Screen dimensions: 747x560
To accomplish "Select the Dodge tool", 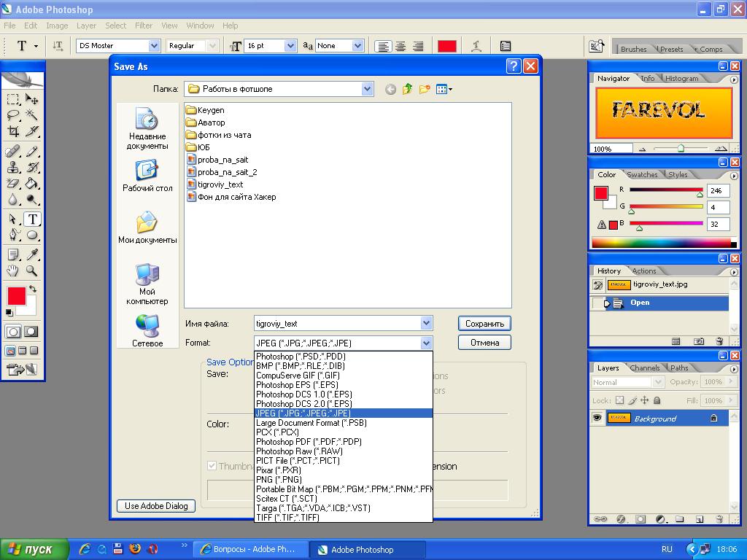I will point(32,198).
